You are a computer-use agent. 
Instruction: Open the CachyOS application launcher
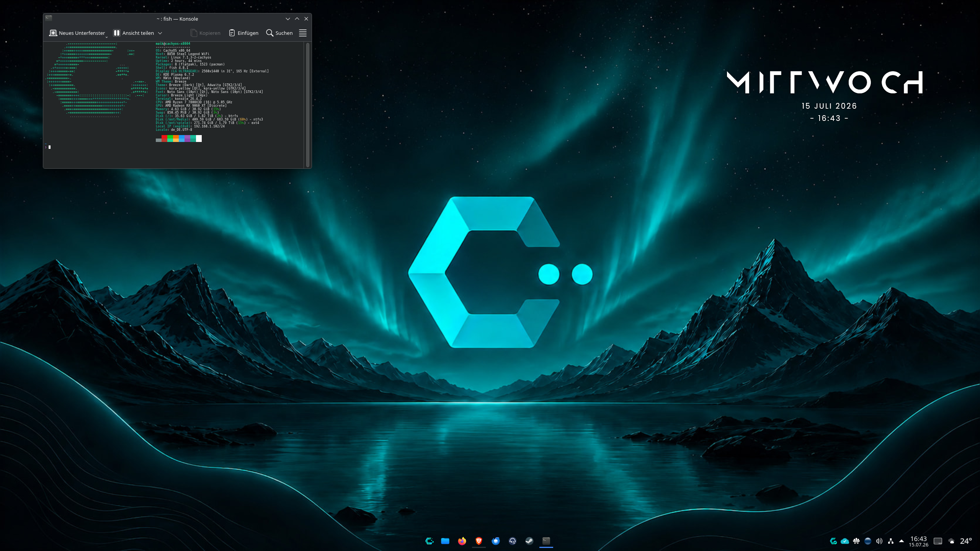(x=429, y=541)
